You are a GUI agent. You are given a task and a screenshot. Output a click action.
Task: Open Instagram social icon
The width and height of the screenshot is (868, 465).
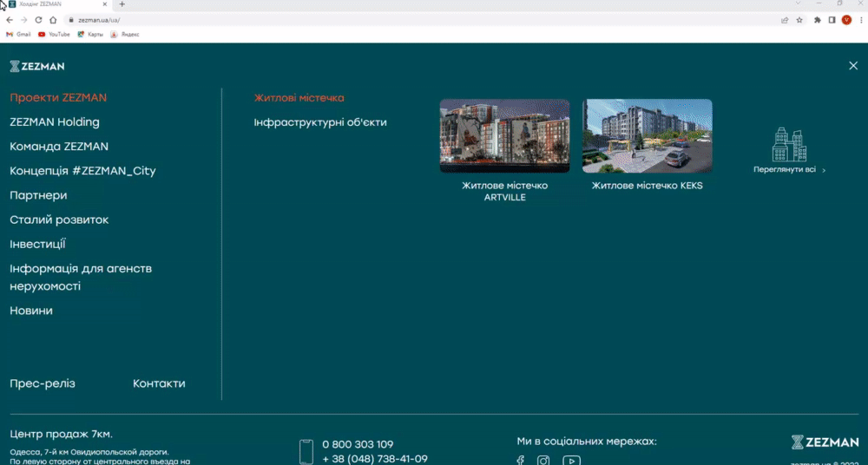coord(543,460)
